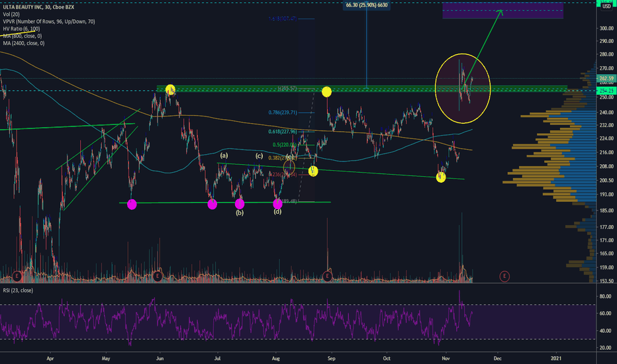
Task: Click the 2021 label on time axis
Action: [x=555, y=359]
